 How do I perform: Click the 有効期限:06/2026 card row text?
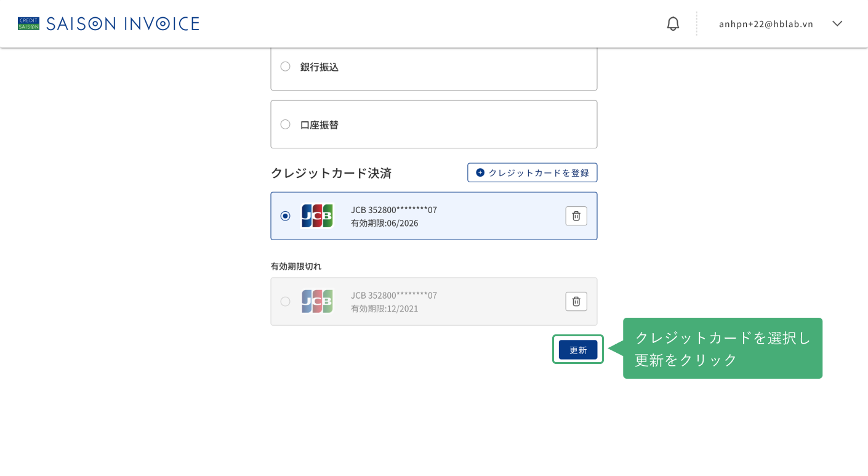(385, 223)
